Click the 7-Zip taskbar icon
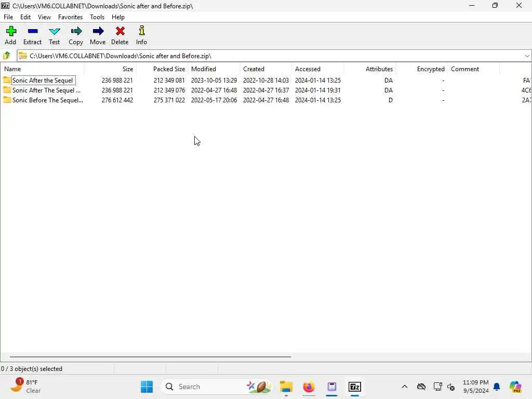Viewport: 532px width, 399px height. (354, 387)
